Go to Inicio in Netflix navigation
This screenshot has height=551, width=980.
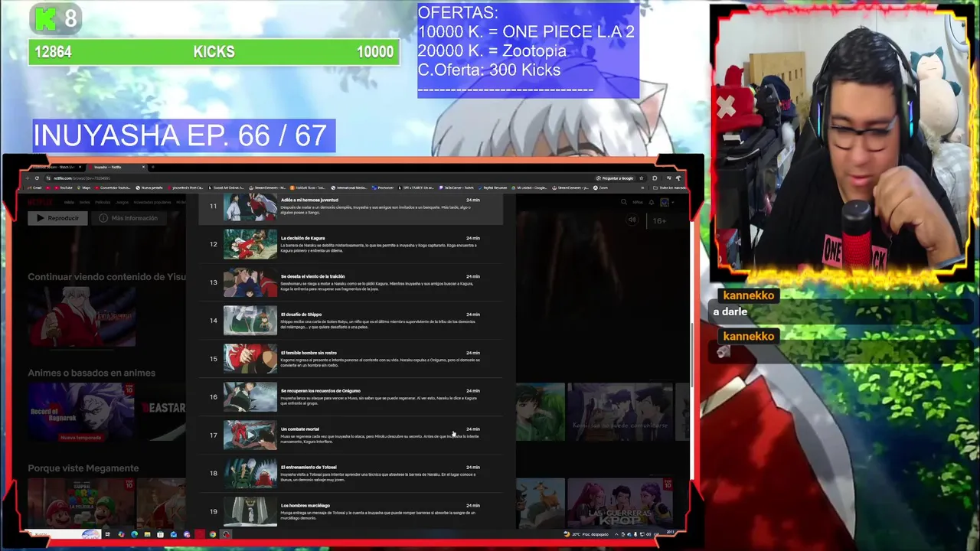(x=69, y=202)
